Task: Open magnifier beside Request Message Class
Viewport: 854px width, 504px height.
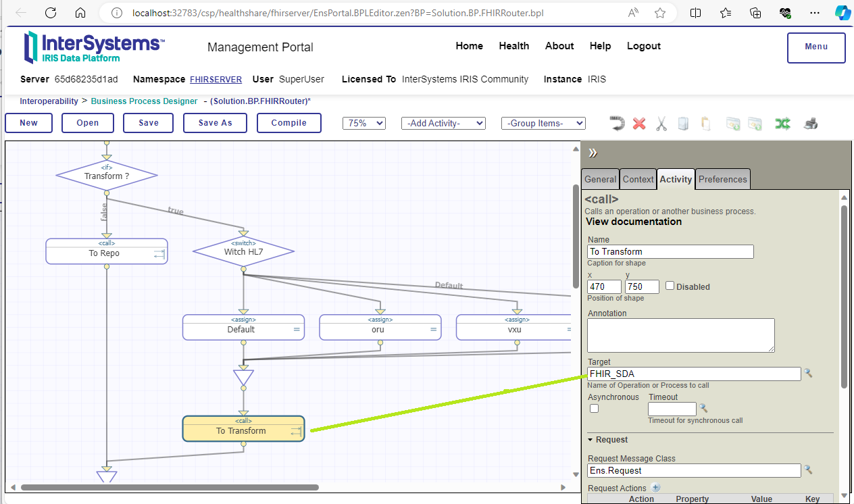Action: click(x=808, y=470)
